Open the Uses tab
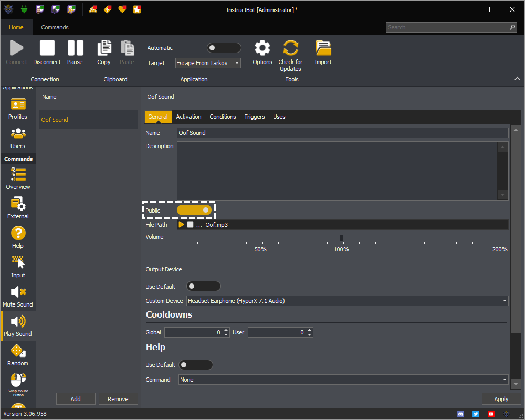 pyautogui.click(x=279, y=117)
